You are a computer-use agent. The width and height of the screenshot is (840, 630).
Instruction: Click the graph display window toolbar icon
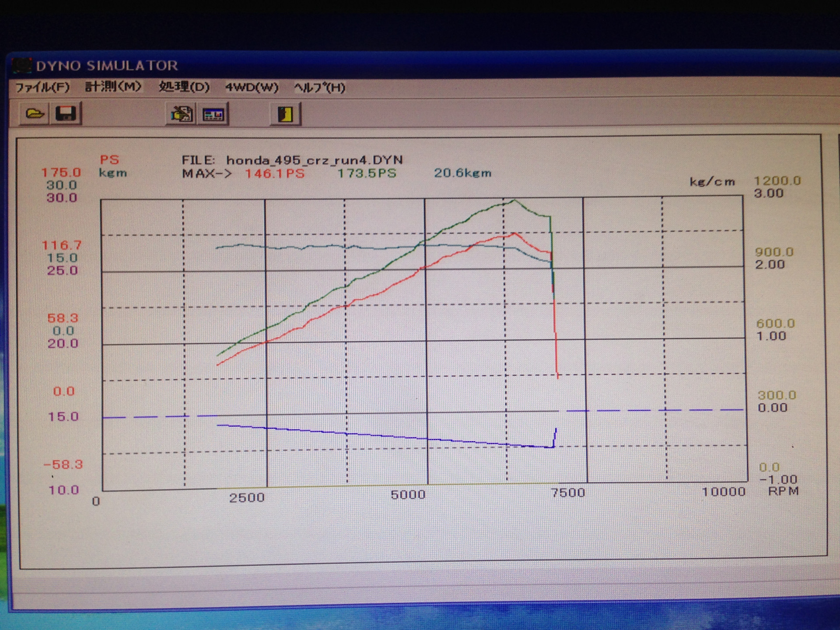pyautogui.click(x=213, y=114)
